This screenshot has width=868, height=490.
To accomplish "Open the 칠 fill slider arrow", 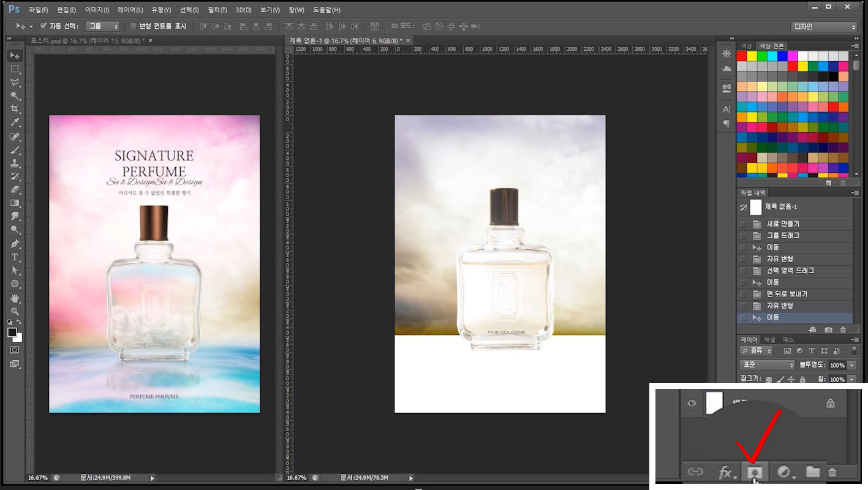I will pyautogui.click(x=852, y=380).
